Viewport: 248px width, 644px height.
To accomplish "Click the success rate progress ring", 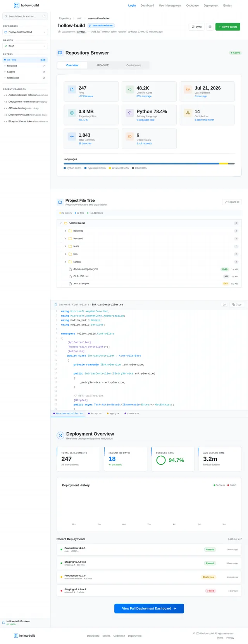I will point(161,460).
